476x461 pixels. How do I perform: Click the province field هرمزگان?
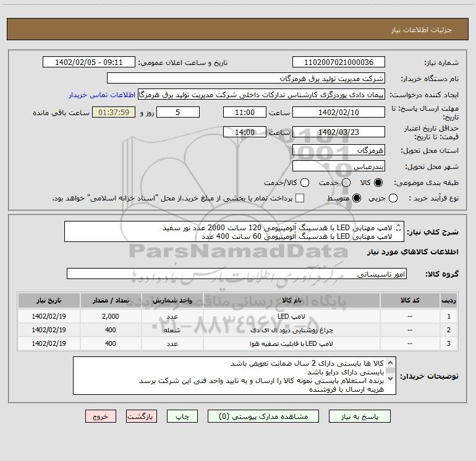(339, 150)
